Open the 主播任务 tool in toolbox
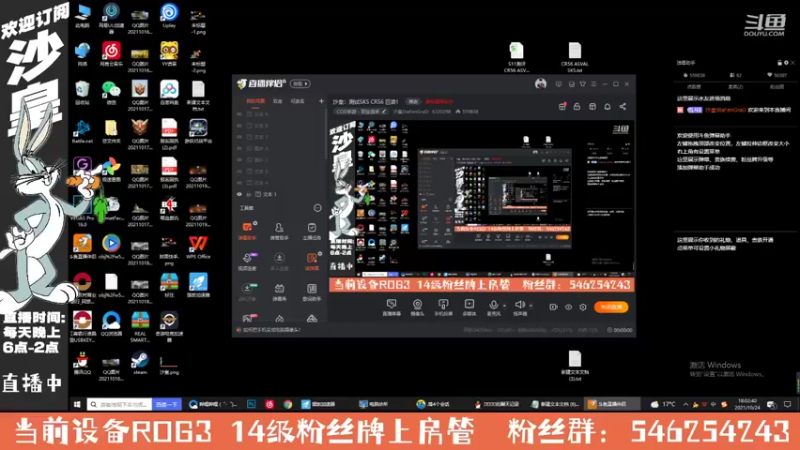 (x=312, y=231)
